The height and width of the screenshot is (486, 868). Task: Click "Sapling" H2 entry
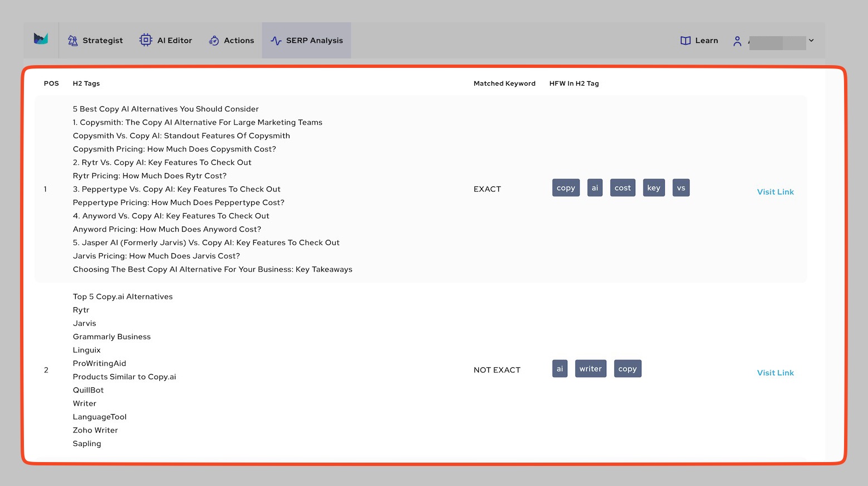[87, 444]
